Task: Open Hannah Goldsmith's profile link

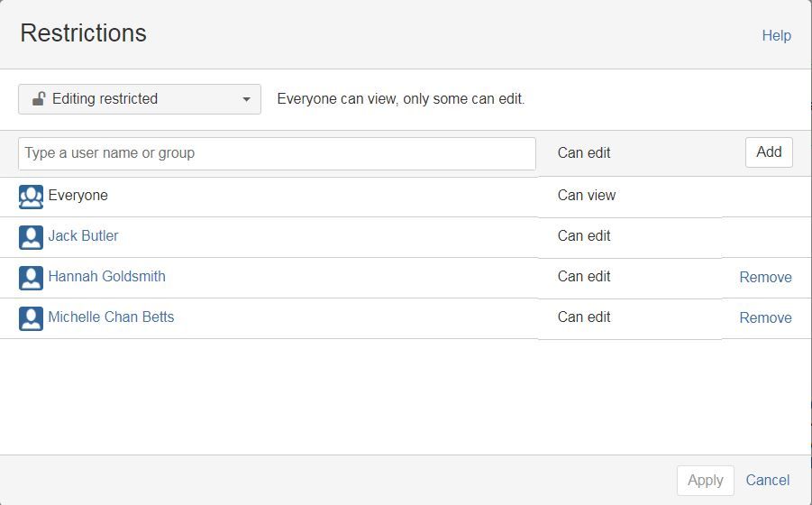Action: pos(106,277)
